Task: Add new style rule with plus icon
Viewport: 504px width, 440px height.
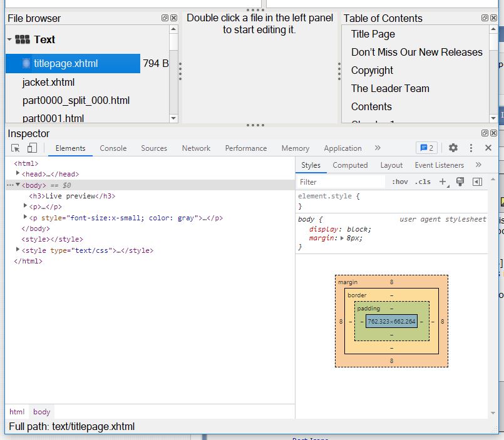Action: [x=443, y=182]
